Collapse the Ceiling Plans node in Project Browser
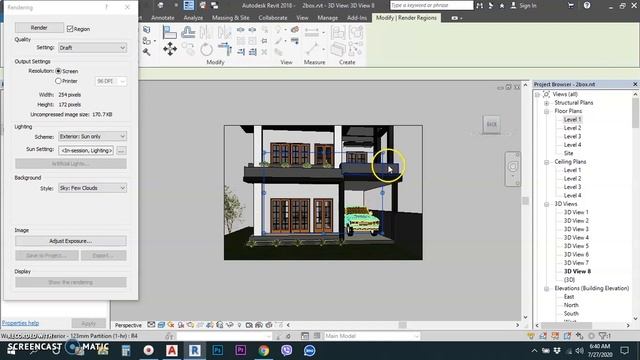This screenshot has height=360, width=640. (x=547, y=162)
